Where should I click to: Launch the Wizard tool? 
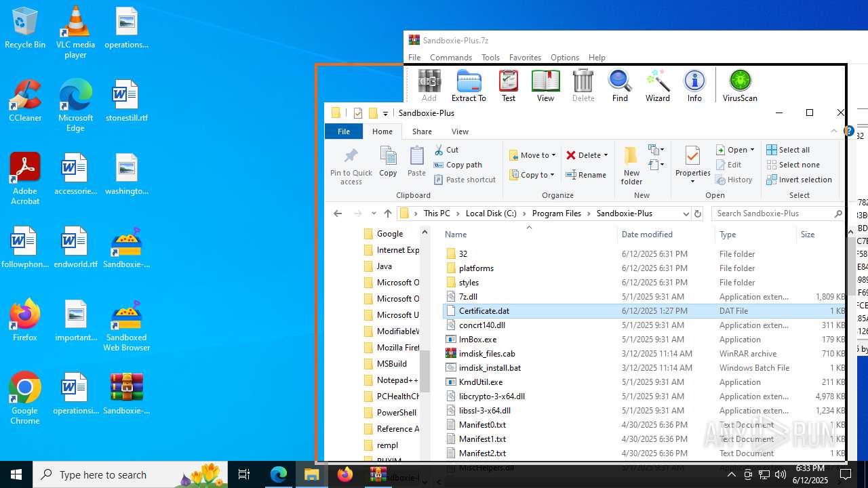pyautogui.click(x=657, y=85)
